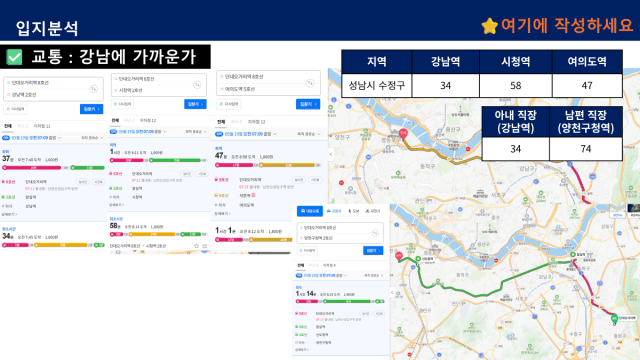Click 시간표 timetable button in 여의도역 panel
Image resolution: width=640 pixels, height=360 pixels.
315,180
